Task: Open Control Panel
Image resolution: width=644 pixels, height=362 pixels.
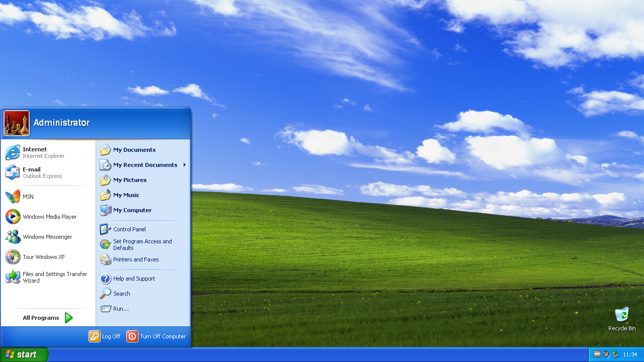Action: click(x=129, y=229)
